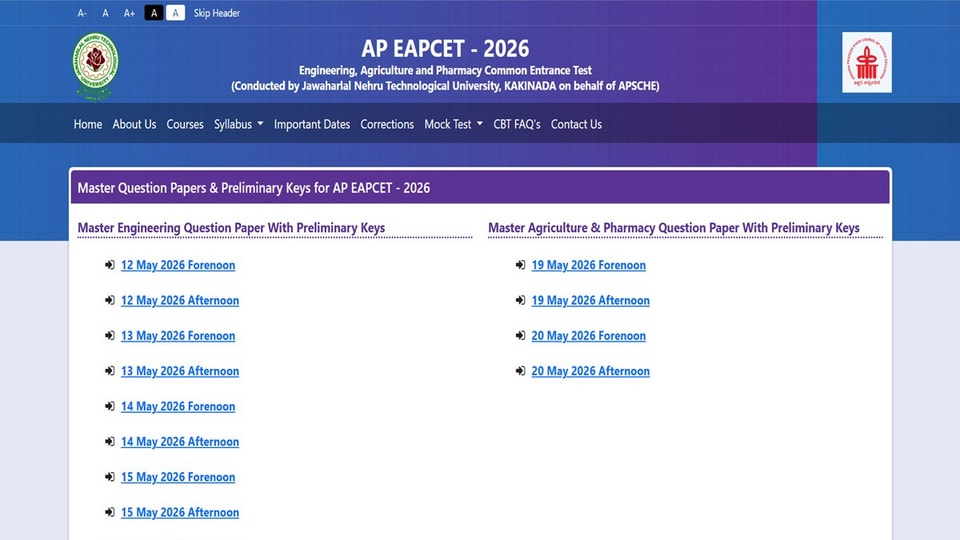960x540 pixels.
Task: Open 15 May 2026 Forenoon engineering paper
Action: click(178, 477)
